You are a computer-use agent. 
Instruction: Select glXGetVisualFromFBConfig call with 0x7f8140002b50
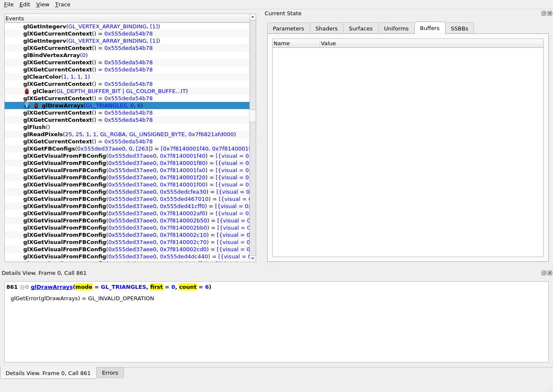pos(127,220)
